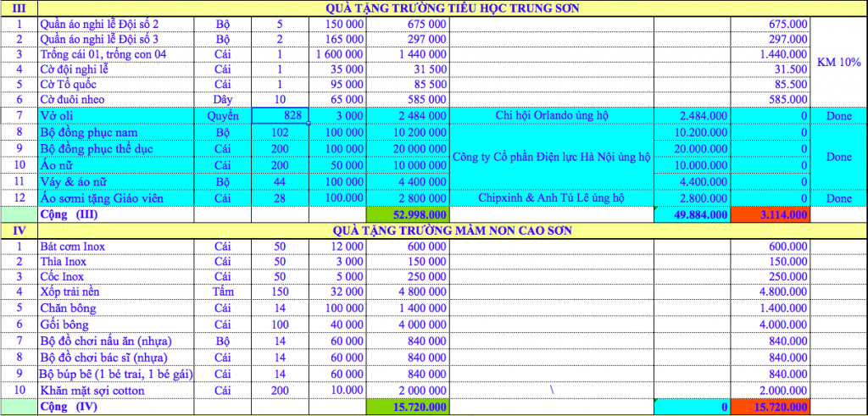Select 'Công ty Cổ phần Điện lực Hà Nội ủng hộ' cell

[x=551, y=157]
